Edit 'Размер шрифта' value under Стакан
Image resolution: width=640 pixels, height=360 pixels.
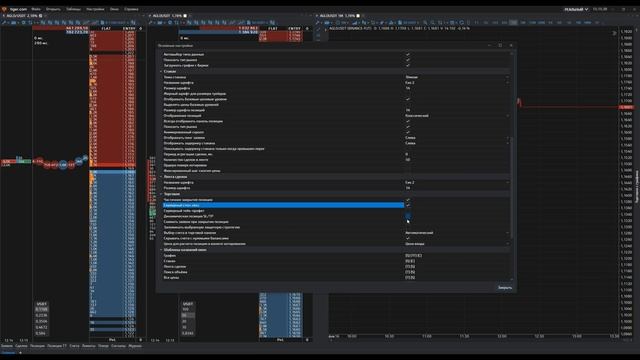457,88
